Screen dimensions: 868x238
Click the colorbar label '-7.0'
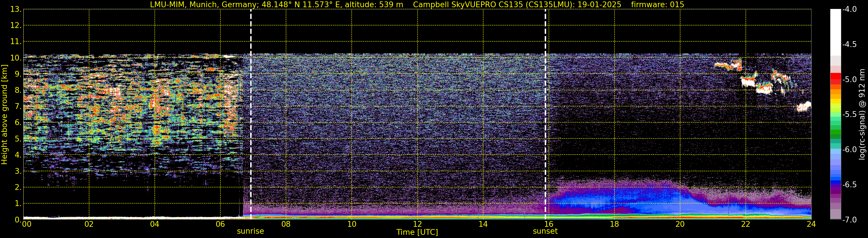click(x=849, y=220)
